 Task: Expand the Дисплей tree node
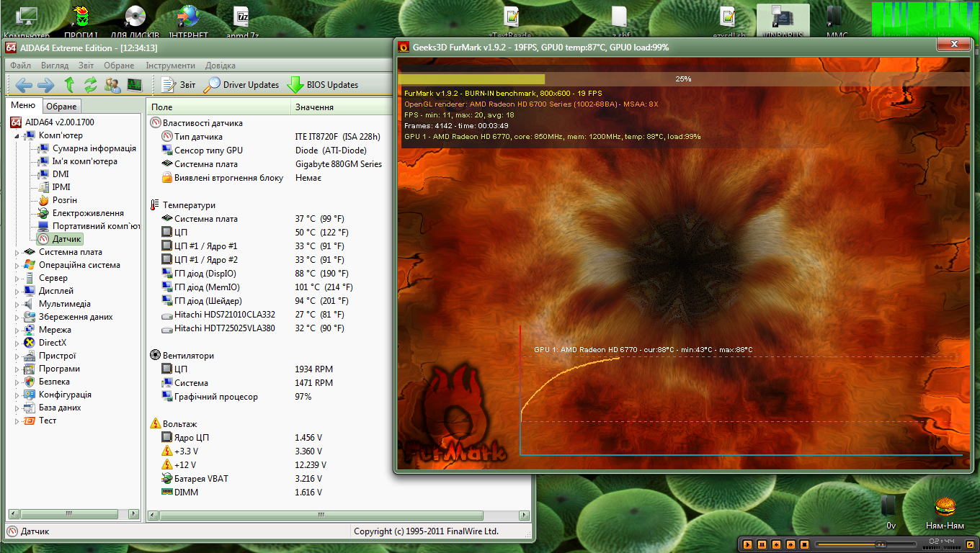pos(18,291)
